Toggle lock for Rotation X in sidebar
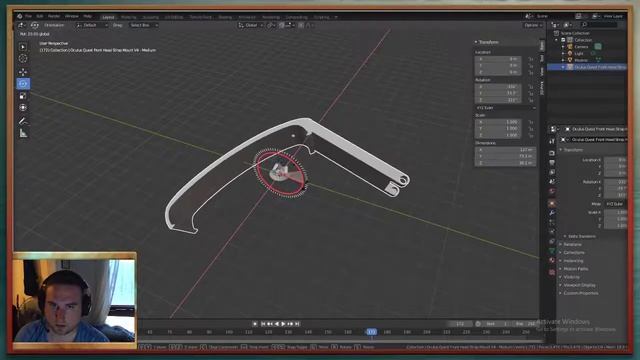This screenshot has width=640, height=360. pyautogui.click(x=531, y=87)
